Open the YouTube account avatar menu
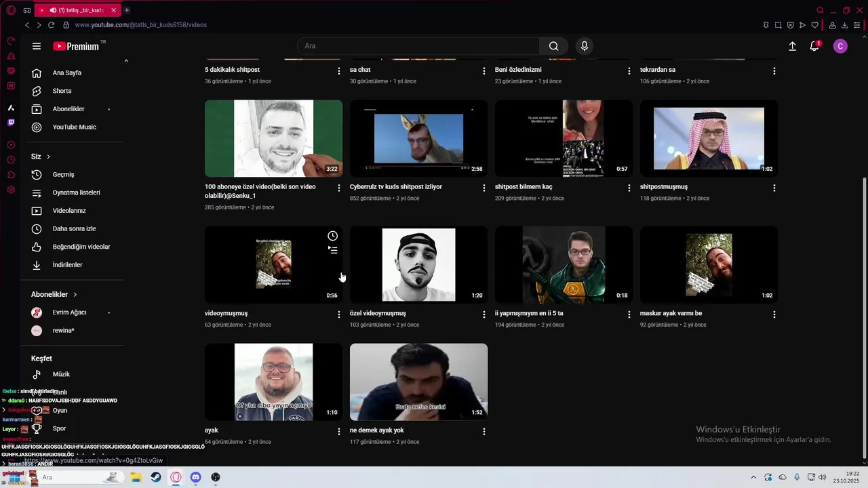Screen dimensions: 868x488 pyautogui.click(x=840, y=46)
